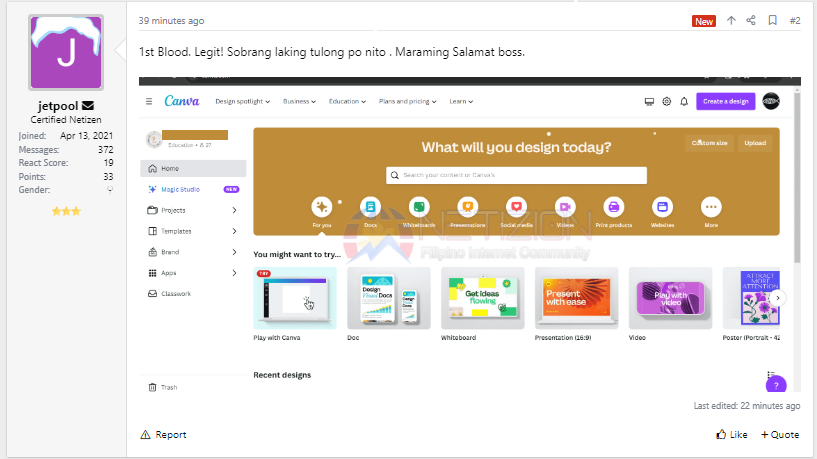The width and height of the screenshot is (817, 459).
Task: Click the purple help question mark button
Action: coord(776,385)
